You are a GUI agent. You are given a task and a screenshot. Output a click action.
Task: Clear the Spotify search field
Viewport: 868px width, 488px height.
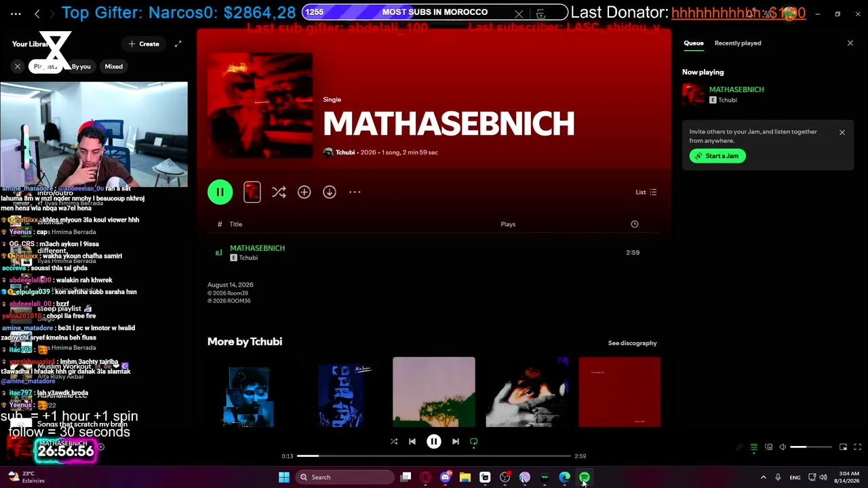coord(519,14)
